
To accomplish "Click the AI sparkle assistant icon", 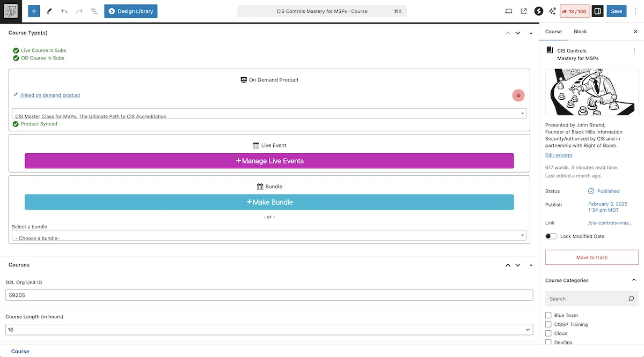I will [x=552, y=11].
